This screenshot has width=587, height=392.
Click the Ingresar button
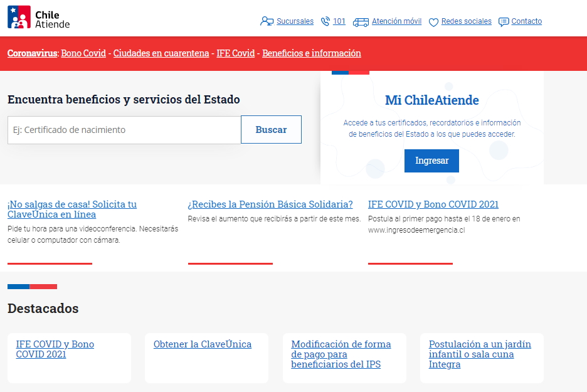tap(431, 161)
